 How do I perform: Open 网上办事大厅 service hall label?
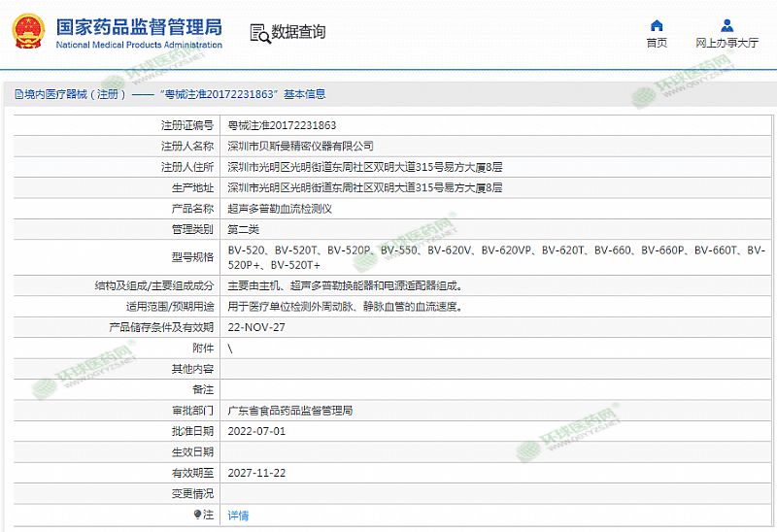pyautogui.click(x=727, y=43)
